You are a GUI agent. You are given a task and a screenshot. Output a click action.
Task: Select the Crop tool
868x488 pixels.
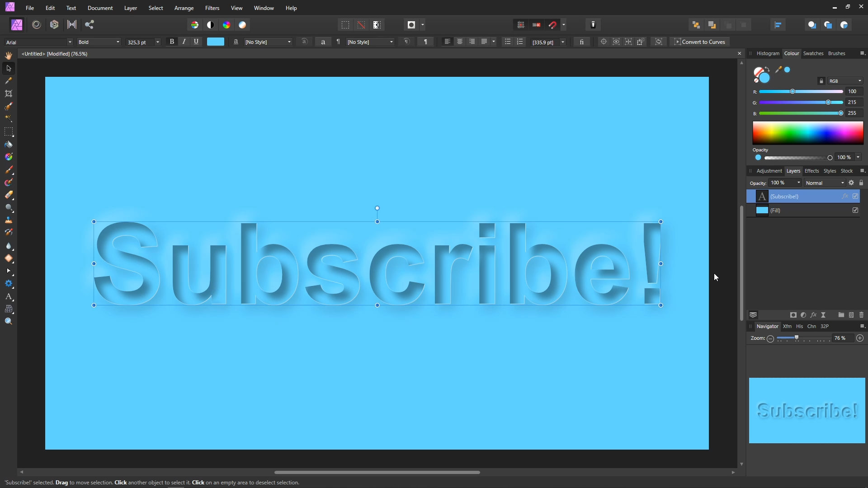[9, 94]
